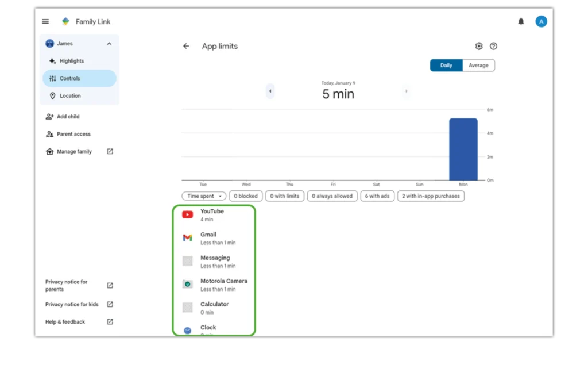588x368 pixels.
Task: Click the Location pin icon
Action: [x=52, y=96]
